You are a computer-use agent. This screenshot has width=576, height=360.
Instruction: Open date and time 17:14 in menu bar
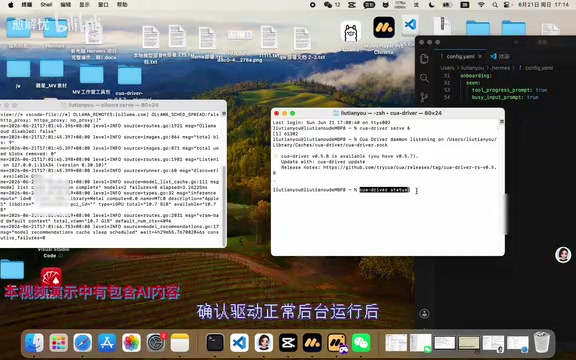click(543, 5)
